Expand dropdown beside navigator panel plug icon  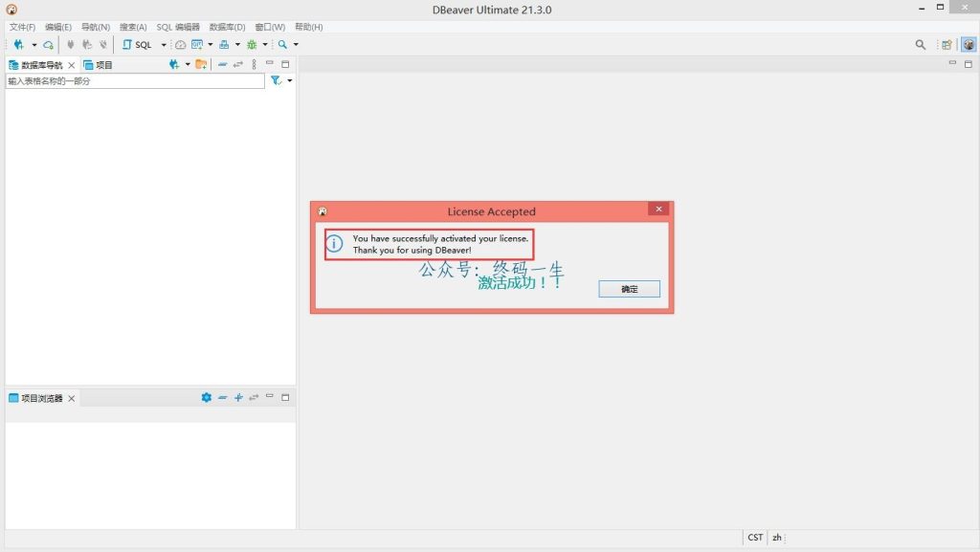click(188, 64)
